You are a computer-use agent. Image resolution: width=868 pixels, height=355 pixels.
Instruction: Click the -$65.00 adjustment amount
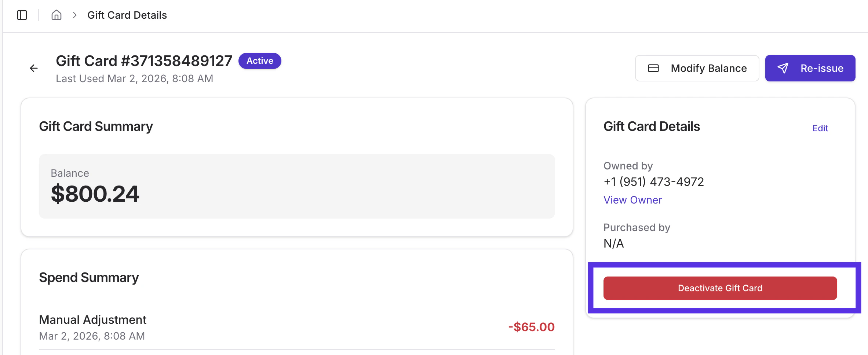coord(531,327)
